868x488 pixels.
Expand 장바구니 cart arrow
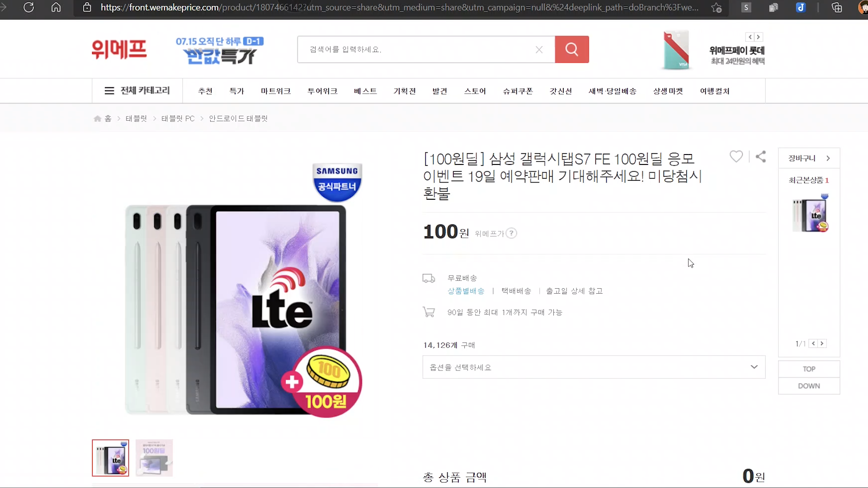pyautogui.click(x=828, y=158)
